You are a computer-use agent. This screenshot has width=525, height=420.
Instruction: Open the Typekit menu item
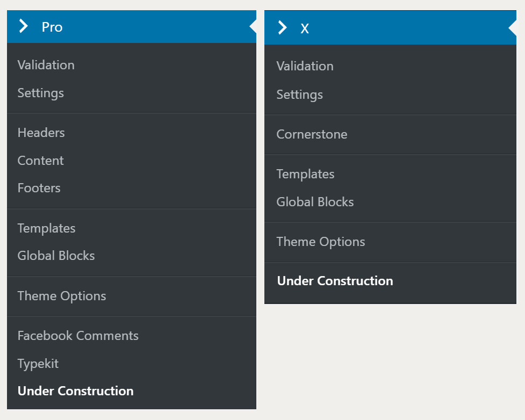[38, 364]
